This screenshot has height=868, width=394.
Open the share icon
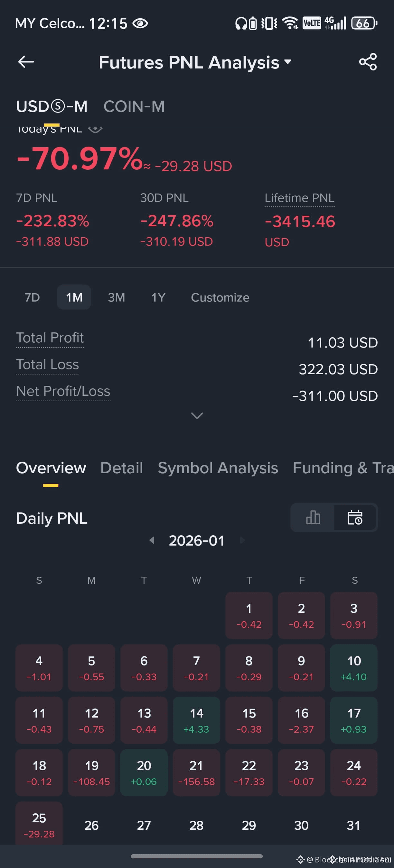click(368, 62)
